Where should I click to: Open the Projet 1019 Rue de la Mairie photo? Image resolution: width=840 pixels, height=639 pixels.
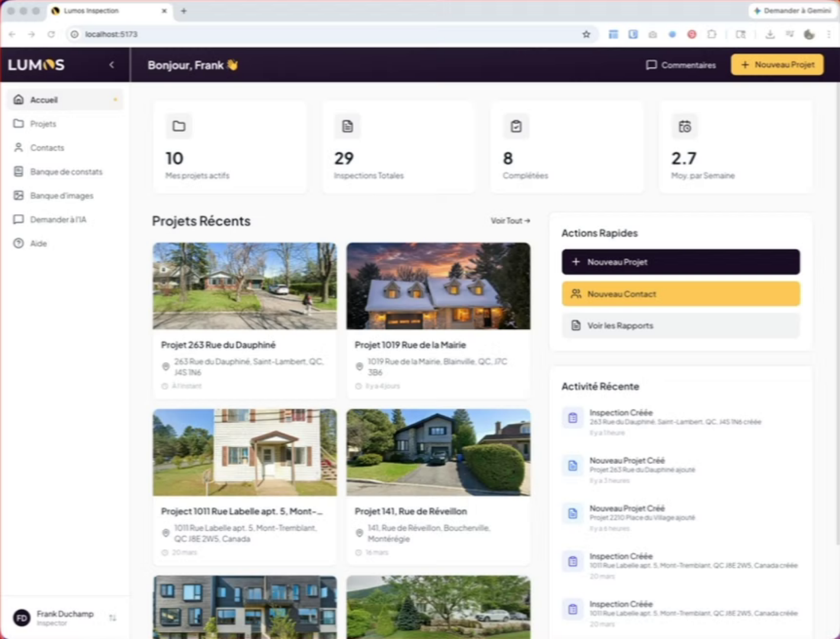click(438, 286)
